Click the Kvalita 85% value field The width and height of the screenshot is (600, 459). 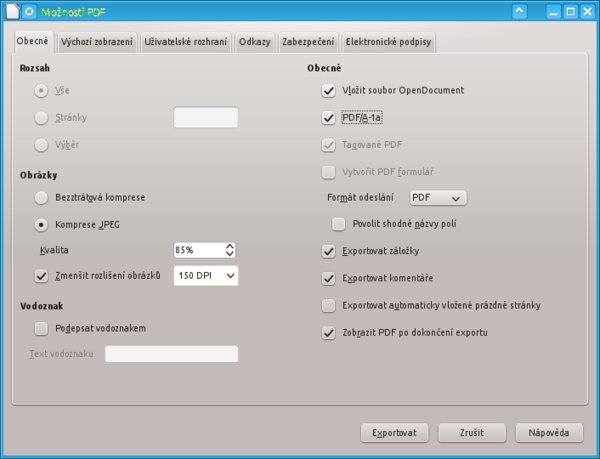[199, 250]
